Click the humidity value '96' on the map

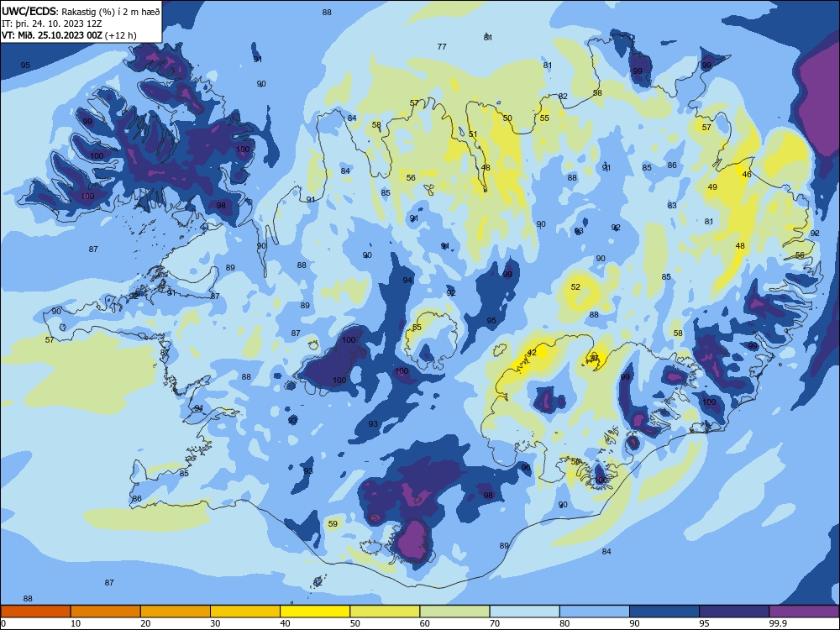(526, 468)
